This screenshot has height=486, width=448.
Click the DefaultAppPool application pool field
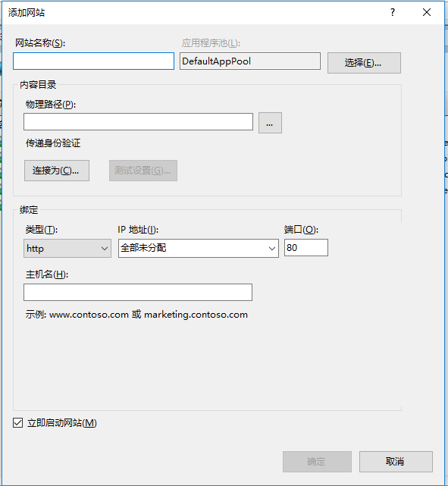click(x=250, y=61)
